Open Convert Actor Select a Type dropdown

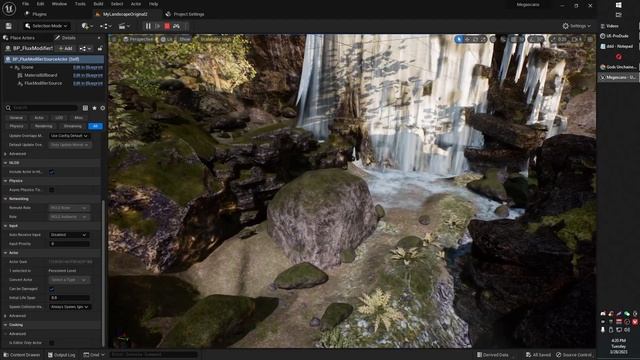tap(69, 280)
